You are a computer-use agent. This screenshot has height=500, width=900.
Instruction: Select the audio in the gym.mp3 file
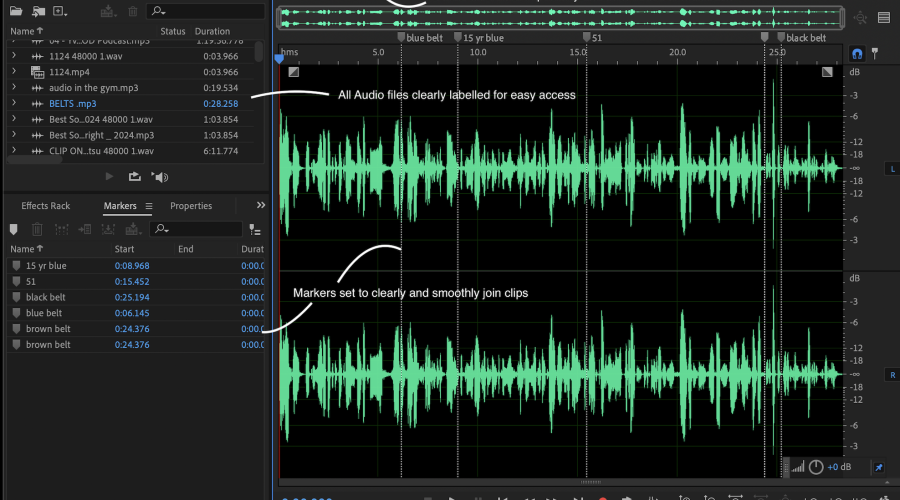(x=95, y=87)
